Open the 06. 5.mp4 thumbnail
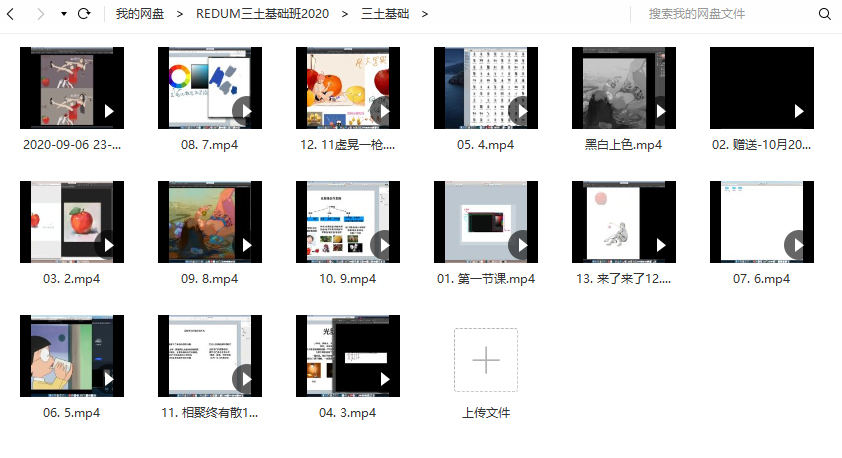Screen dimensions: 842x458 click(x=72, y=355)
